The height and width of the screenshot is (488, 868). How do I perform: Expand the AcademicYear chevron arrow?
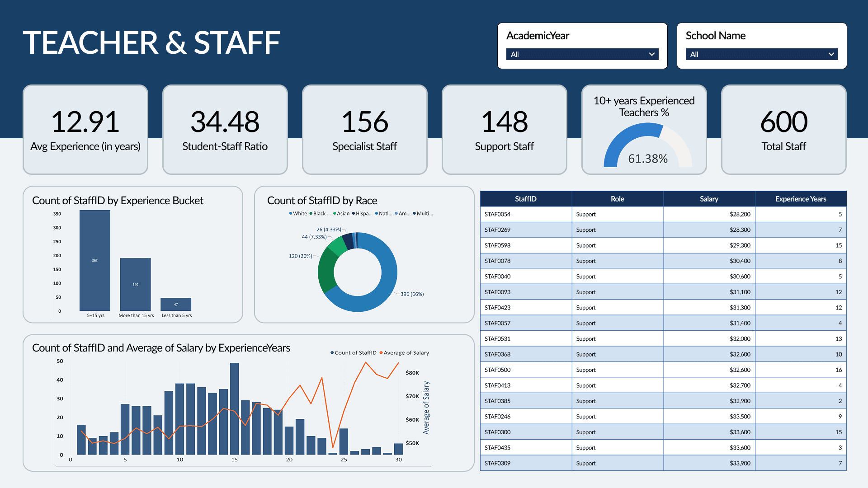tap(652, 54)
